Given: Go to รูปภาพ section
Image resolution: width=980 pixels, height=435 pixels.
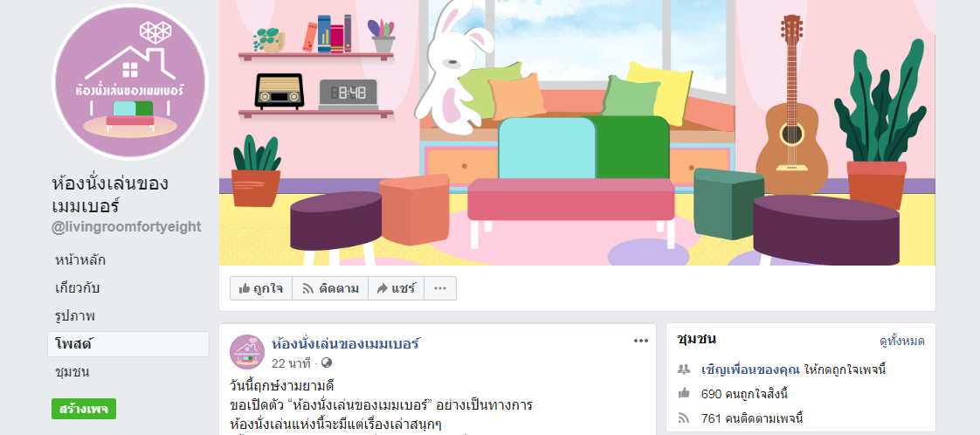Looking at the screenshot, I should coord(75,316).
